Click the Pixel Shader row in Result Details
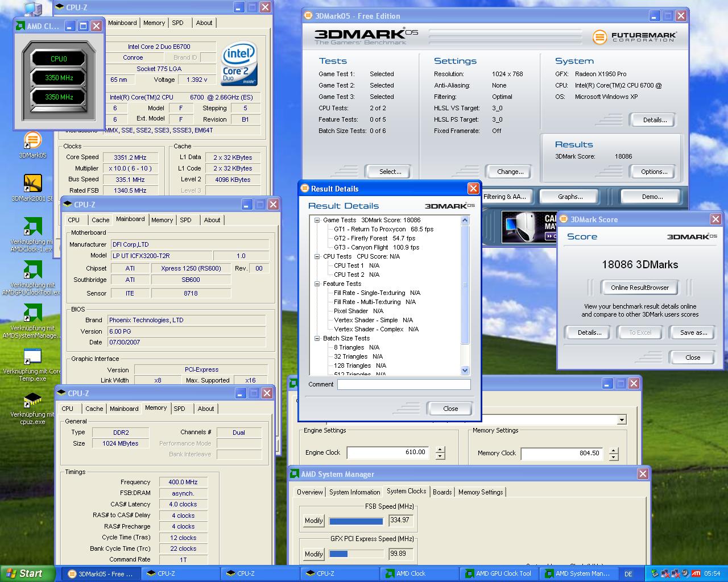The image size is (728, 582). 358,311
